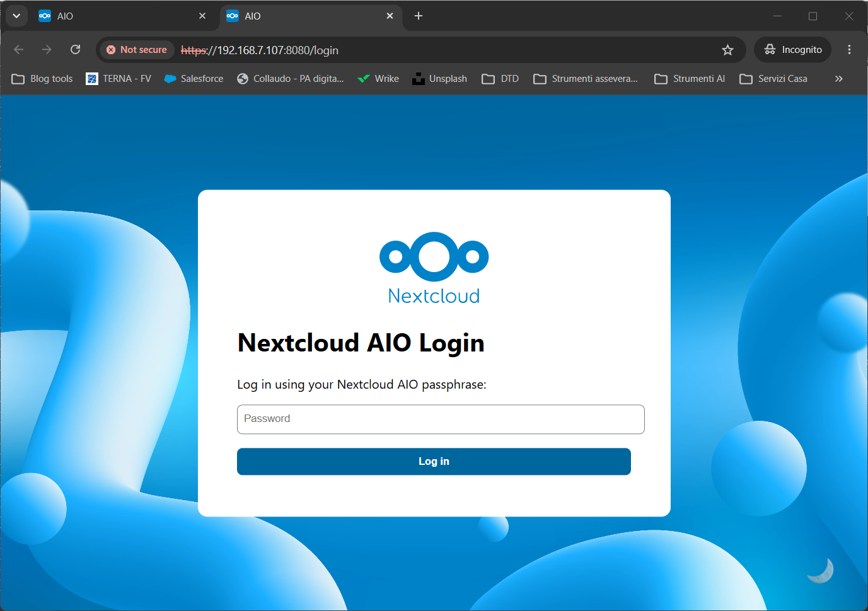
Task: Close the first AIO tab
Action: 202,16
